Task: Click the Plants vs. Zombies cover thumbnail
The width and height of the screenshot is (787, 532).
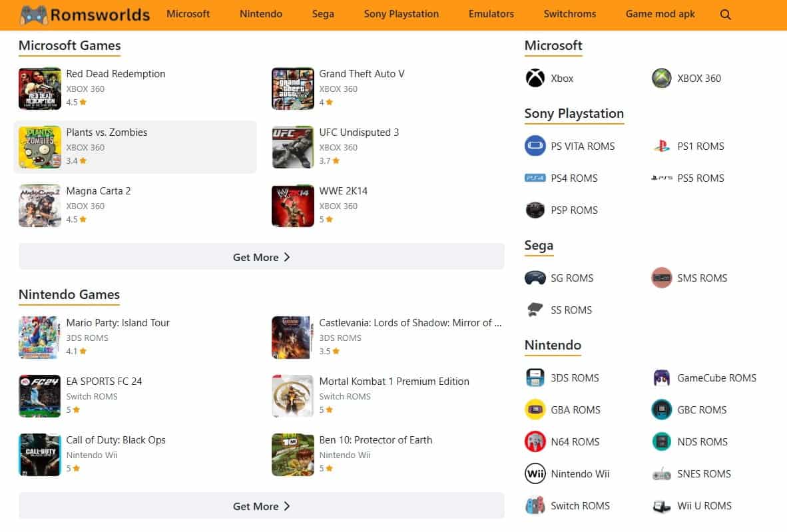Action: 39,146
